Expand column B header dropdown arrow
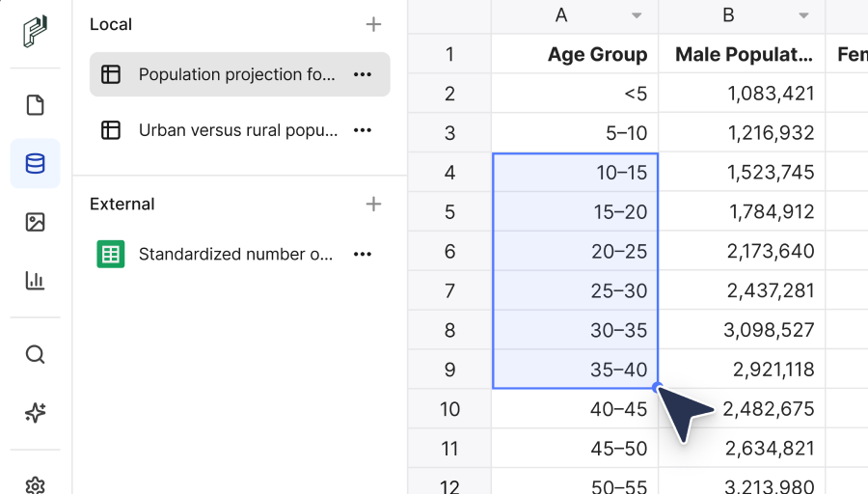 [x=803, y=15]
